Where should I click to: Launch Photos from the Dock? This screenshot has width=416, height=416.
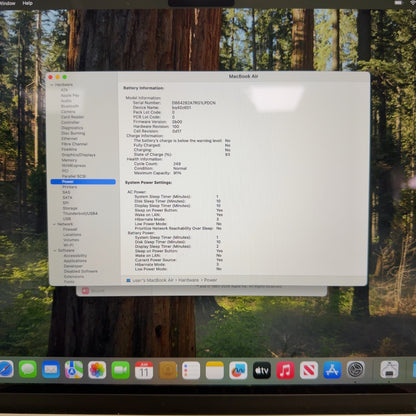coord(97,370)
